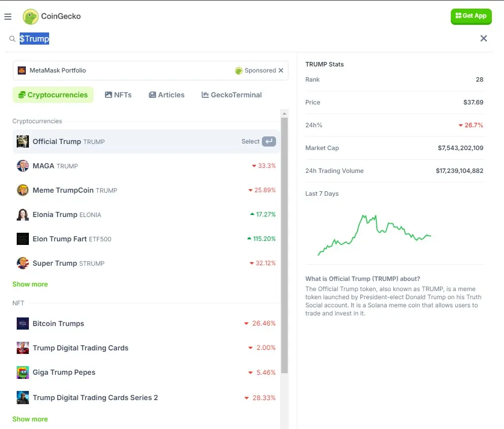Viewport: 504px width, 429px height.
Task: Click the MAGA coin avatar icon
Action: 23,166
